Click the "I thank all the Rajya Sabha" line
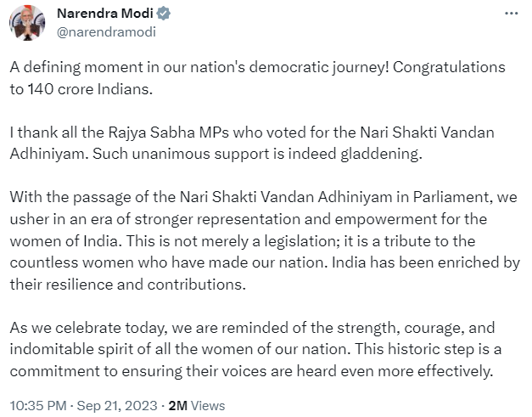532x417 pixels. tap(252, 132)
